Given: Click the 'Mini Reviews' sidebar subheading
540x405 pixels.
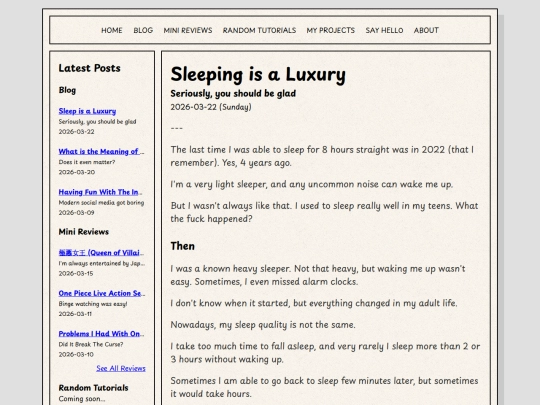Looking at the screenshot, I should point(84,232).
